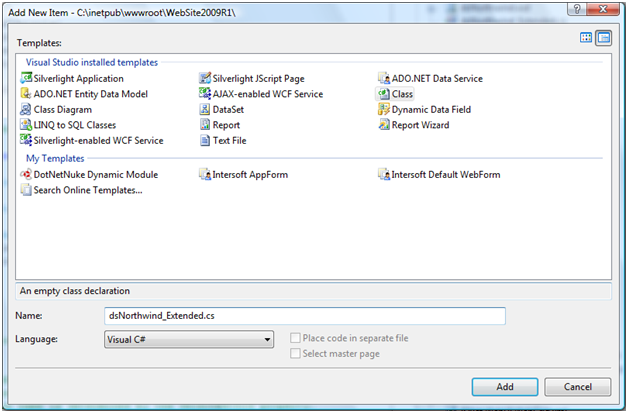This screenshot has width=628, height=413.
Task: Click the Dynamic Data Field label
Action: tap(431, 109)
